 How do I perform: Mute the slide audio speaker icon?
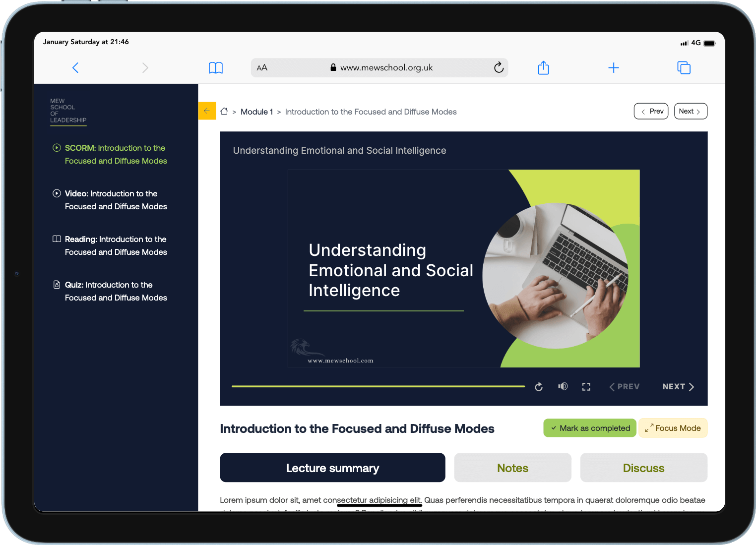click(x=563, y=386)
